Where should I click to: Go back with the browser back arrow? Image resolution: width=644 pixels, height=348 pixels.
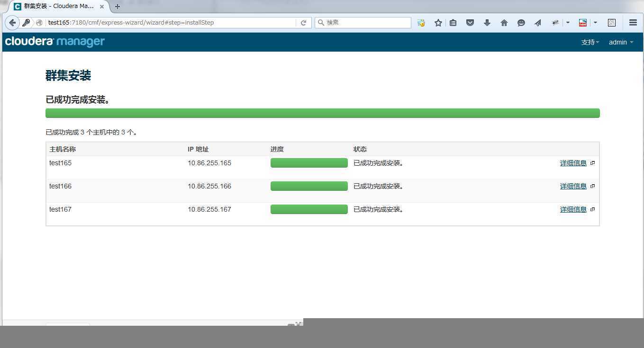12,22
